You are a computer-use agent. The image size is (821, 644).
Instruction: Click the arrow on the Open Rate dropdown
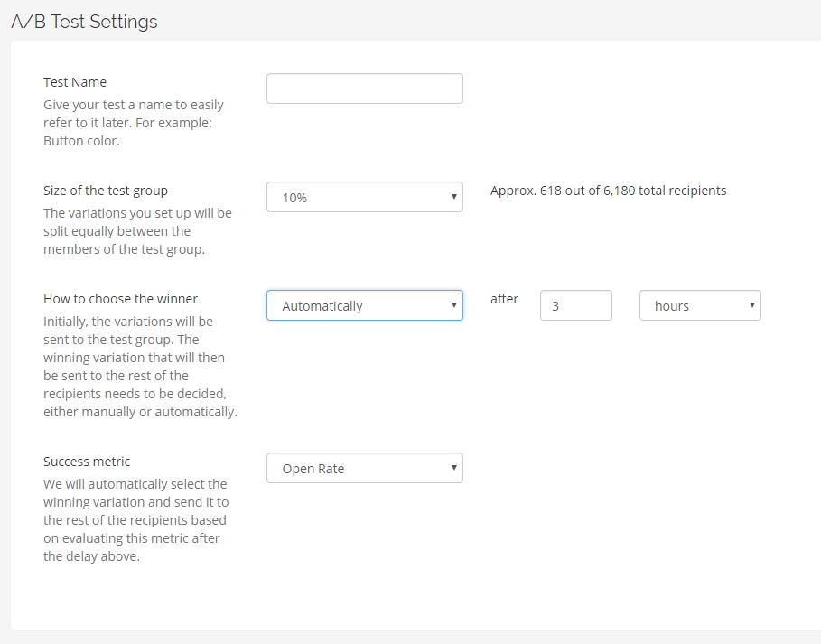point(454,468)
